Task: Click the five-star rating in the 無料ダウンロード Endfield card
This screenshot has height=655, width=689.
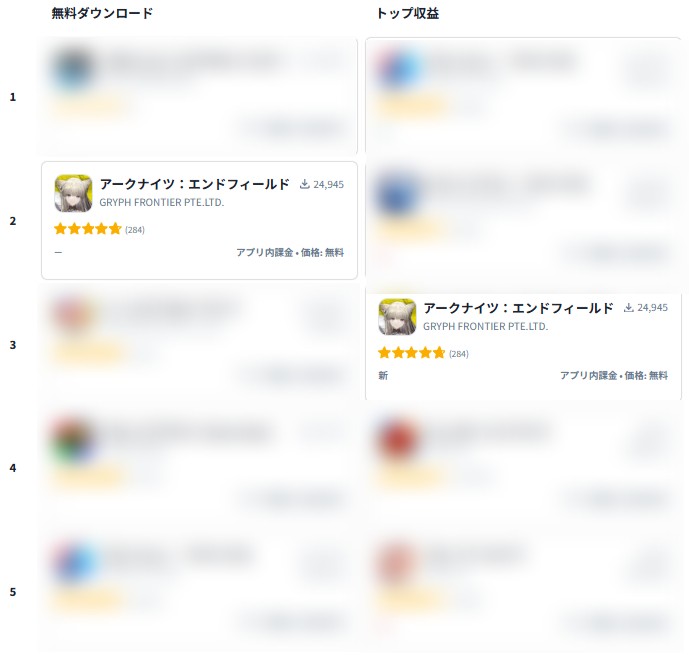Action: click(87, 229)
